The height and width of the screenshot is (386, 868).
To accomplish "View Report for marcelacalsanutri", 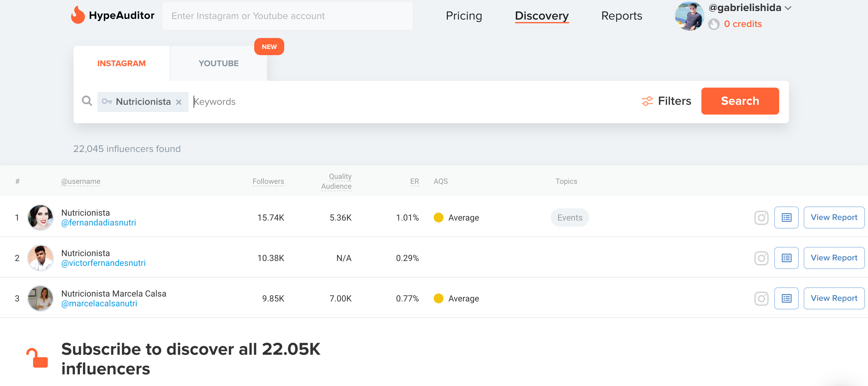I will 834,298.
